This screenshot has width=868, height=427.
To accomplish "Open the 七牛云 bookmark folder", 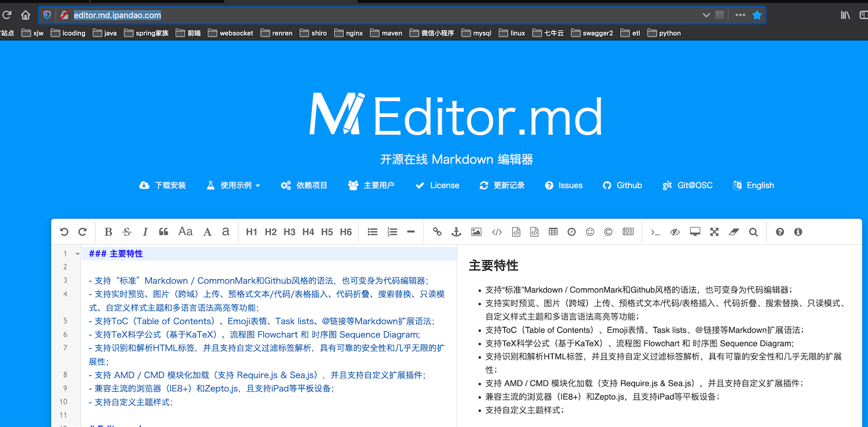I will [548, 33].
